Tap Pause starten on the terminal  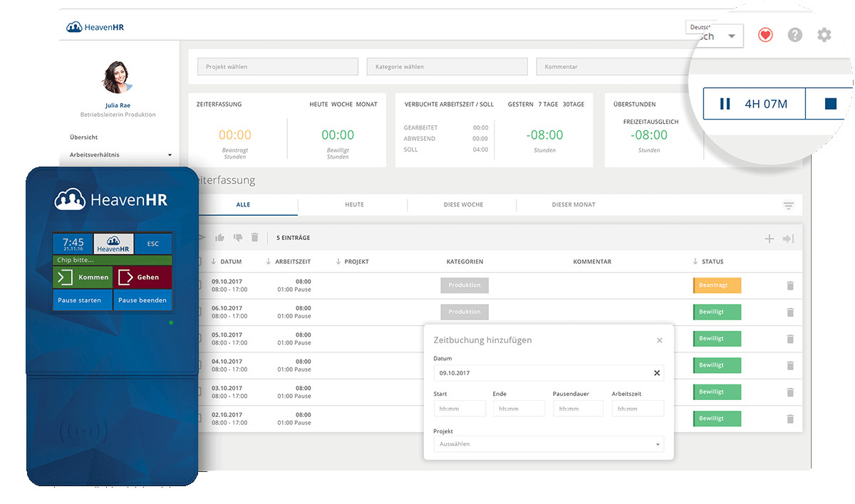click(83, 300)
